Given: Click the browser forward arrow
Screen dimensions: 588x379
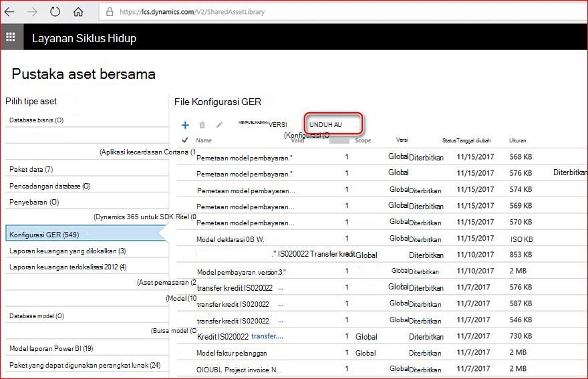Looking at the screenshot, I should (x=33, y=11).
